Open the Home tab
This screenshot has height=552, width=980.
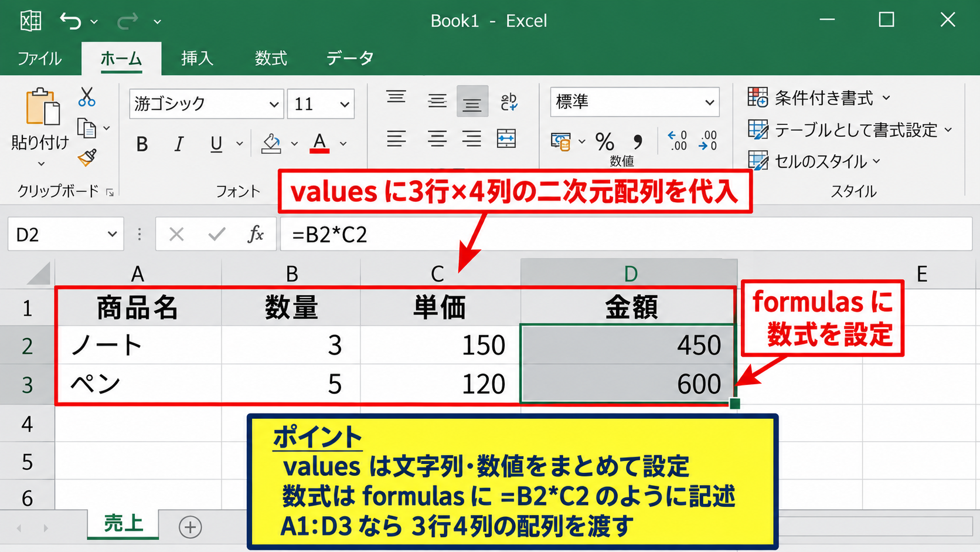pos(121,59)
